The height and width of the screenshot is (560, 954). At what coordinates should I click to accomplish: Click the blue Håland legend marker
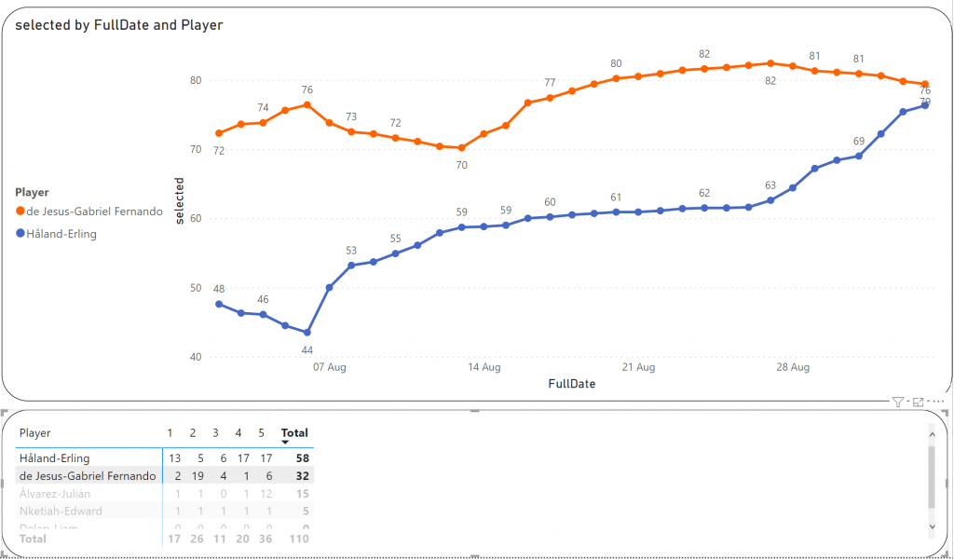pyautogui.click(x=20, y=234)
